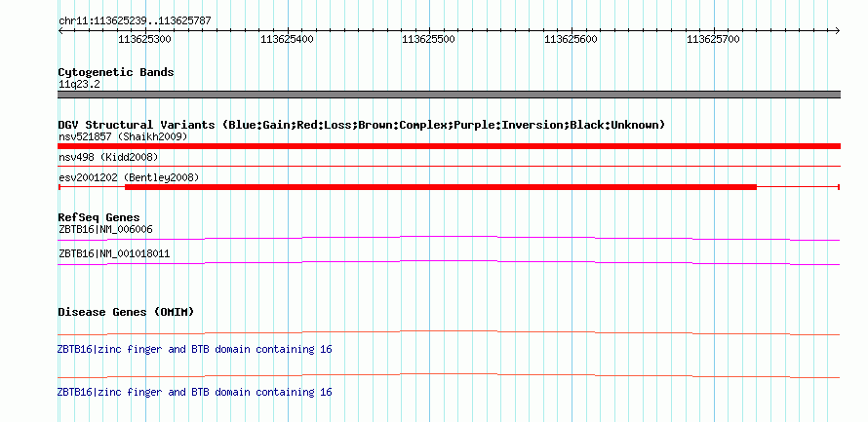
Task: Open the first ZBTB16 zinc finger OMIM link
Action: [194, 350]
